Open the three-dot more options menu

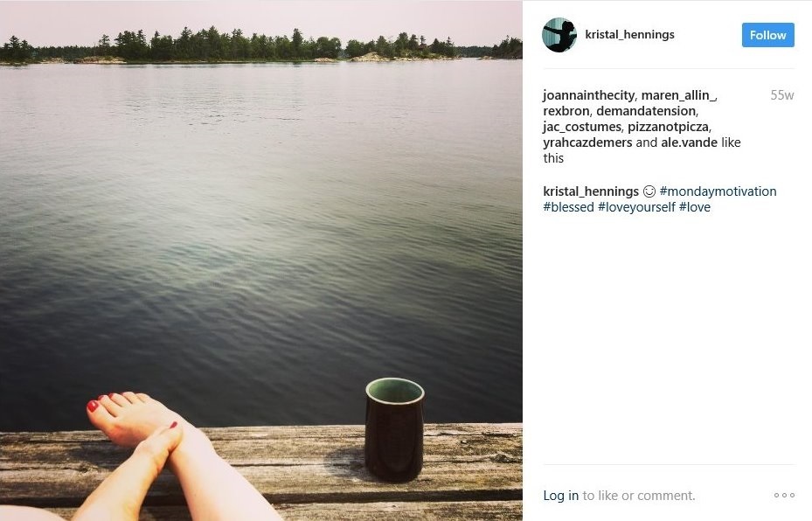(784, 495)
